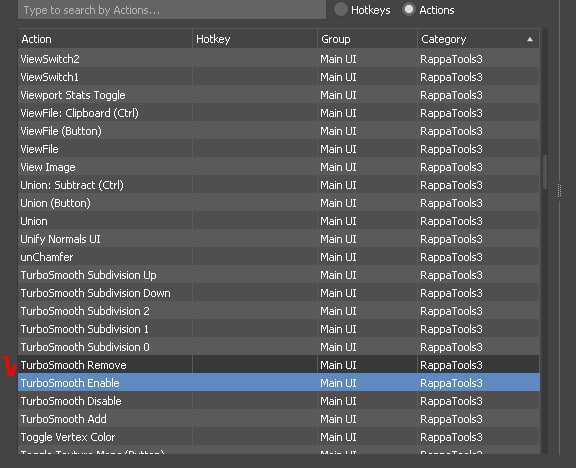The height and width of the screenshot is (468, 576).
Task: Click the search by Actions input field
Action: 172,10
